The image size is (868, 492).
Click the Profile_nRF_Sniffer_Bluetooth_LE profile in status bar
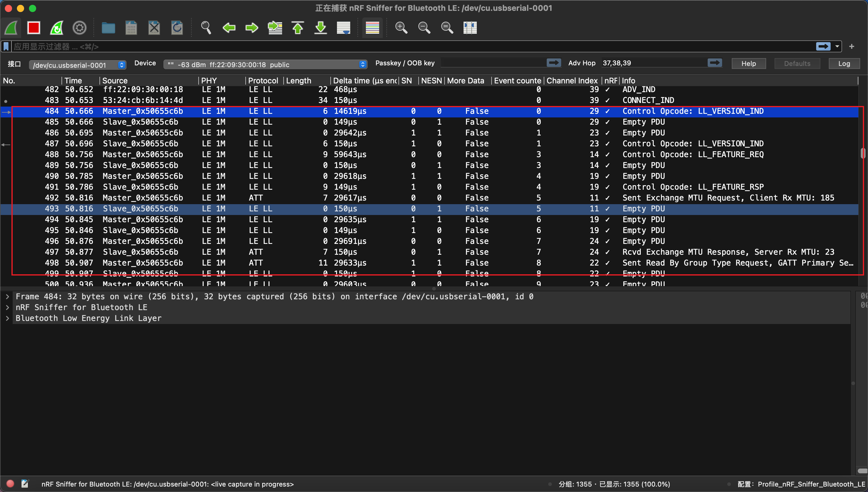[x=801, y=484]
